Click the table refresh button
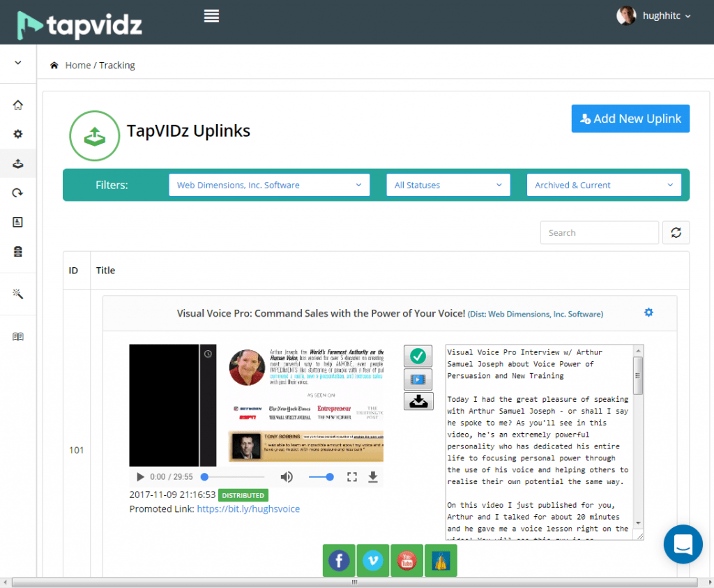This screenshot has width=714, height=588. [676, 233]
